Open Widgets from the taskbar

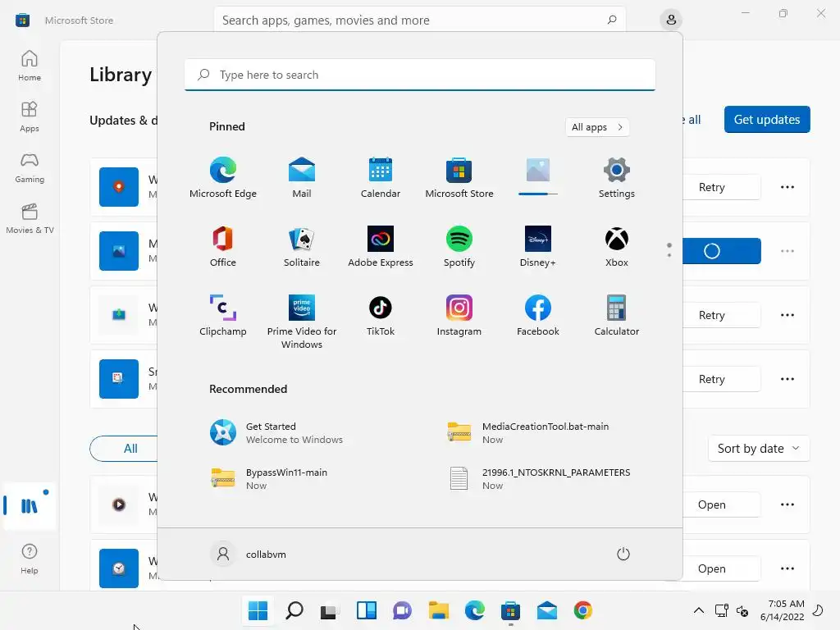(x=367, y=610)
